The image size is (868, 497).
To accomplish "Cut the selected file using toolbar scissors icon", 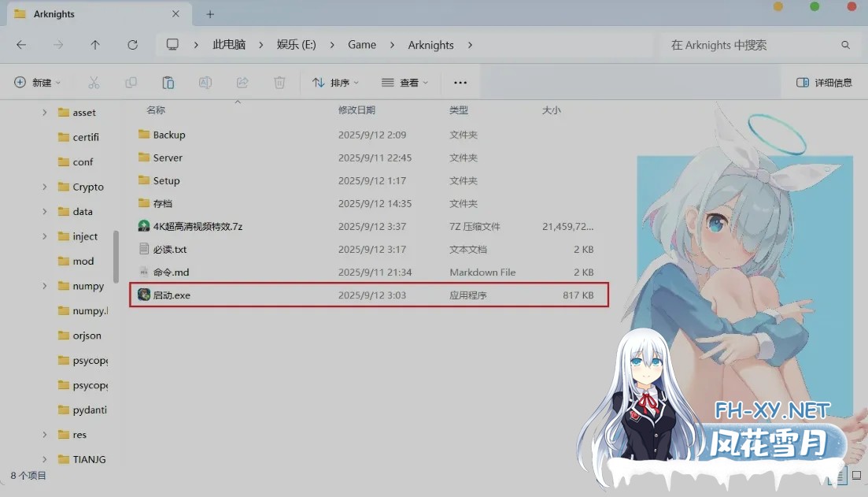I will point(92,82).
